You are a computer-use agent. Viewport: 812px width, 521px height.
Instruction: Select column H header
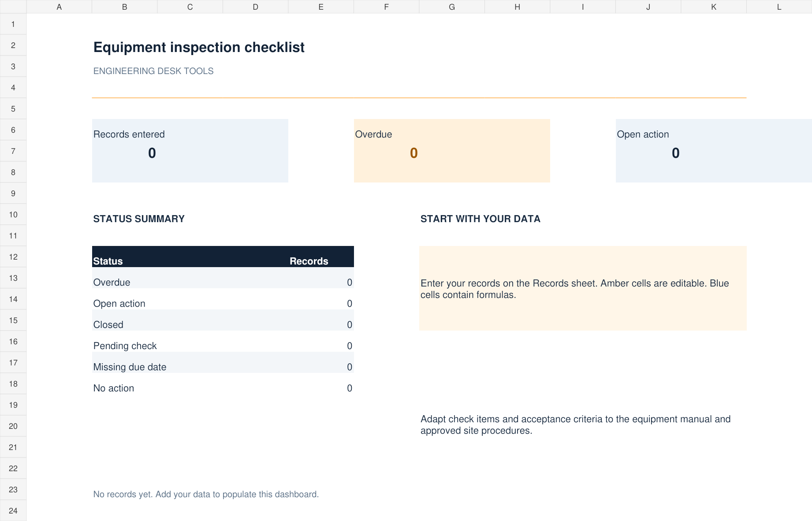coord(517,7)
